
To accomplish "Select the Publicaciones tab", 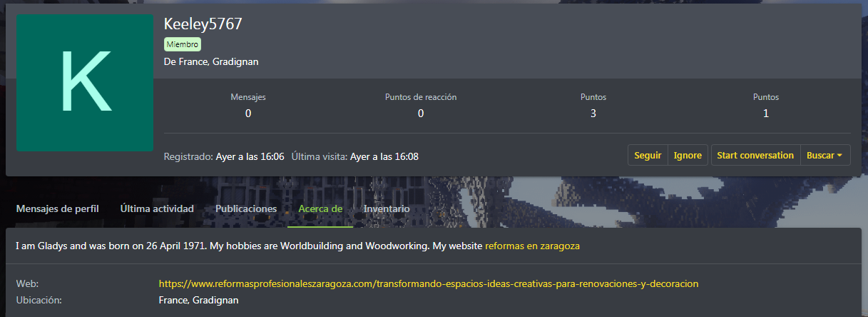I will point(246,208).
